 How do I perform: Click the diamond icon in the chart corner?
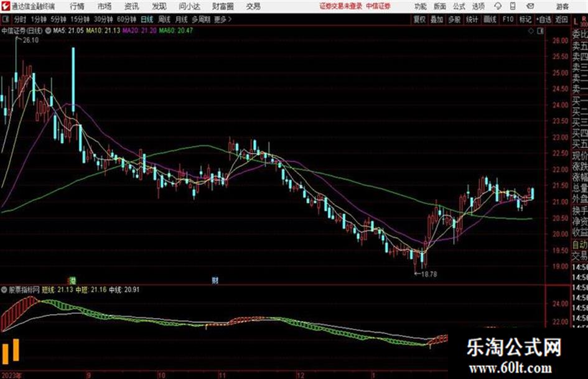pyautogui.click(x=531, y=31)
